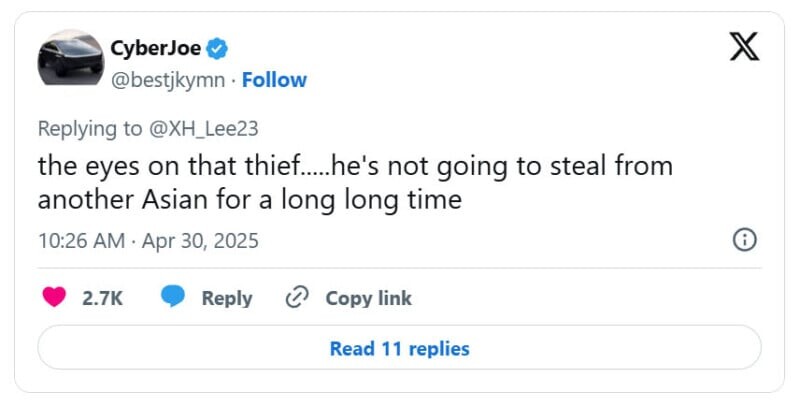The height and width of the screenshot is (407, 800).
Task: Open CyberJoe's profile avatar picture
Action: pyautogui.click(x=71, y=58)
